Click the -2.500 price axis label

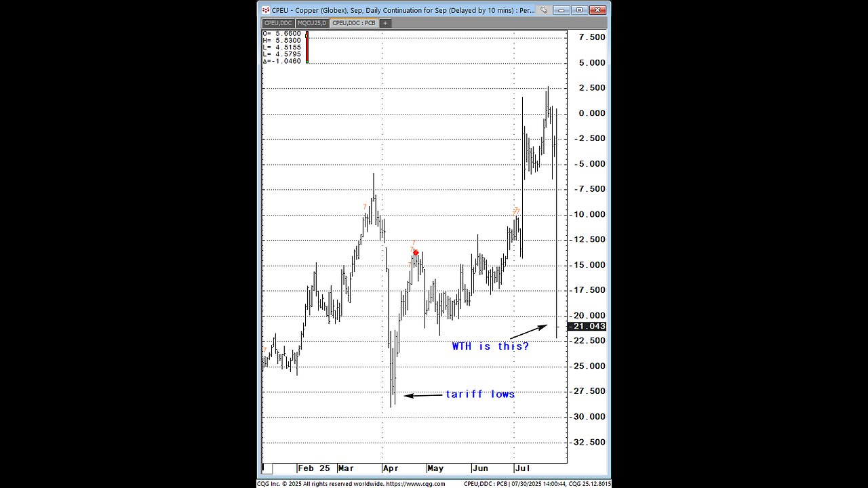click(590, 138)
